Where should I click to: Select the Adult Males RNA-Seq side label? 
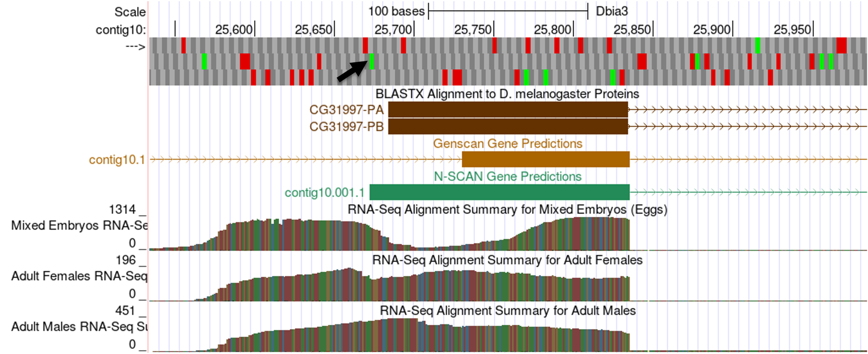coord(79,327)
